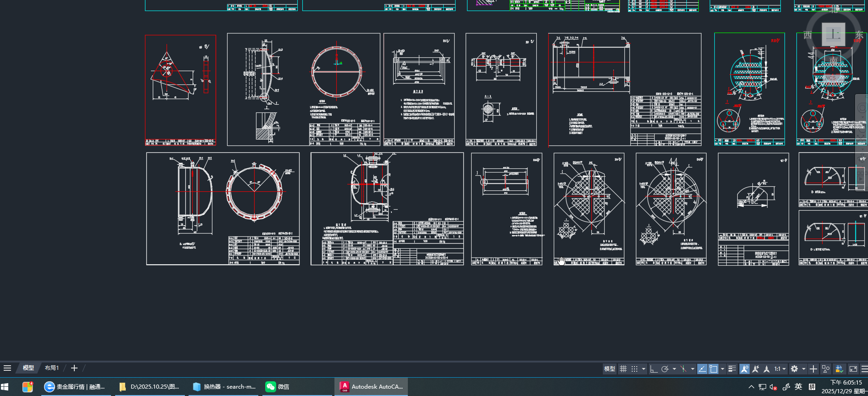This screenshot has width=868, height=396.
Task: Toggle polar tracking in the status bar
Action: 665,369
